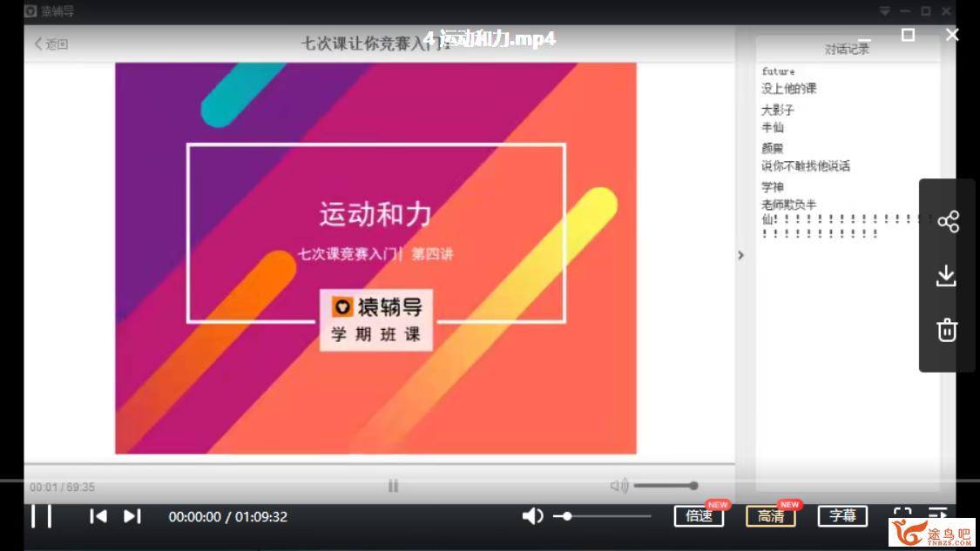Click the 对话记录 chat history header
This screenshot has height=551, width=980.
pyautogui.click(x=847, y=50)
